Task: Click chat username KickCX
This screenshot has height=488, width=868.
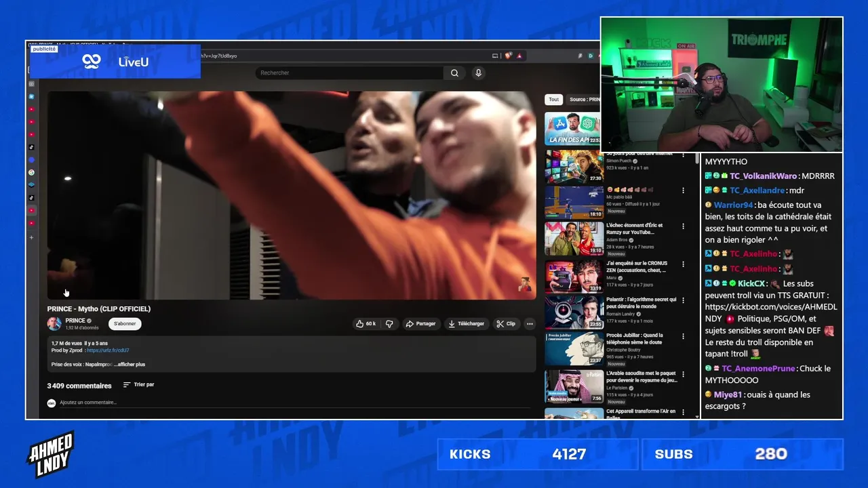Action: coord(751,284)
